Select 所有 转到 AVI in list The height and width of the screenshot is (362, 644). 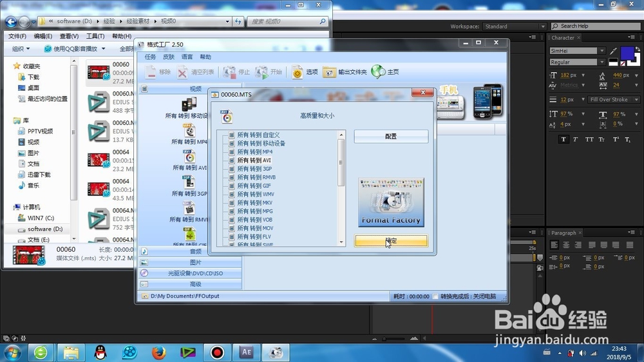[254, 160]
